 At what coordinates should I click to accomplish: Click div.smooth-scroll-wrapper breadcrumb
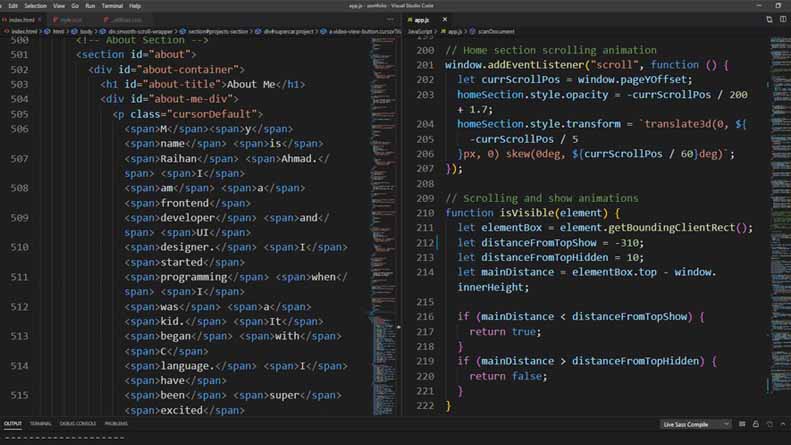point(140,31)
